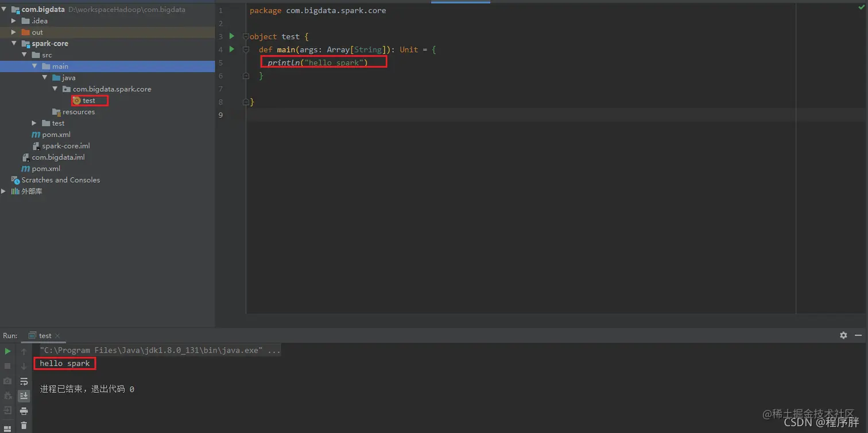This screenshot has width=868, height=433.
Task: Select the resources folder
Action: click(x=73, y=112)
